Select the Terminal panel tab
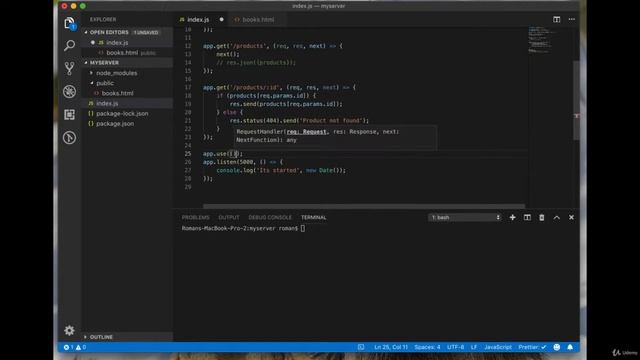Screen dimensions: 640x360 coord(313,218)
